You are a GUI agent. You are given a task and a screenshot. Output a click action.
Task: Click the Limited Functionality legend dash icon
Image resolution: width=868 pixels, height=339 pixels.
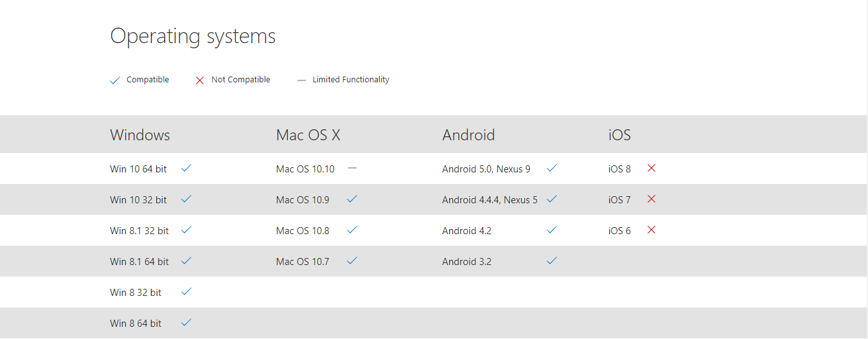(301, 80)
